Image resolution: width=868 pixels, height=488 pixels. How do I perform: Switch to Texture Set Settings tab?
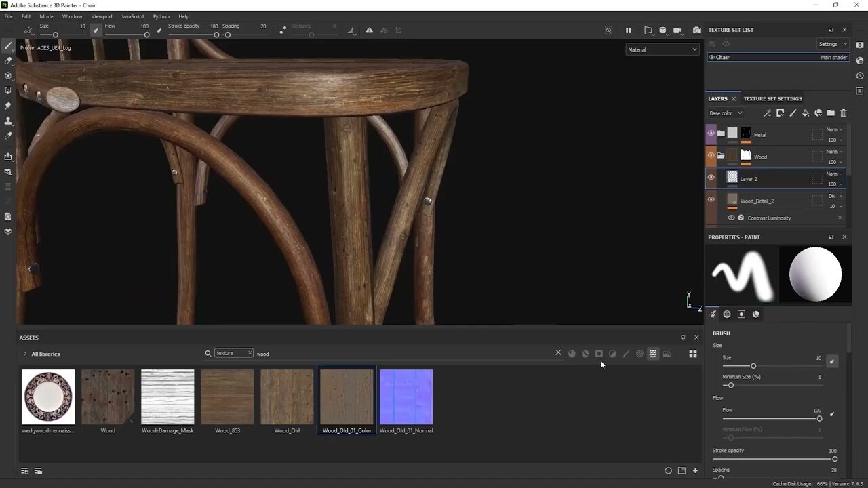(x=772, y=98)
